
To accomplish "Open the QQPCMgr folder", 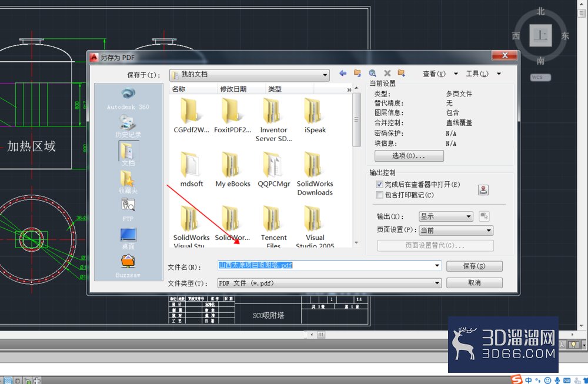I will click(274, 169).
